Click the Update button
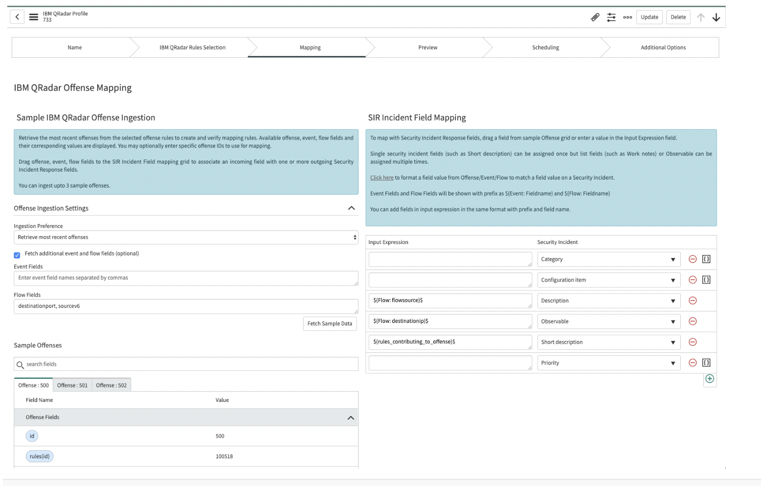Viewport: 761px width, 486px height. [649, 17]
